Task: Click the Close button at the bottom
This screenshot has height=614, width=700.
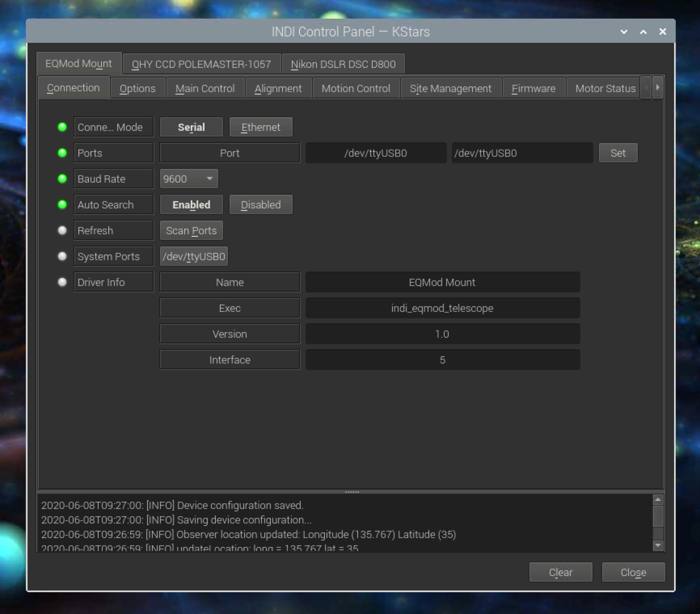Action: click(633, 572)
